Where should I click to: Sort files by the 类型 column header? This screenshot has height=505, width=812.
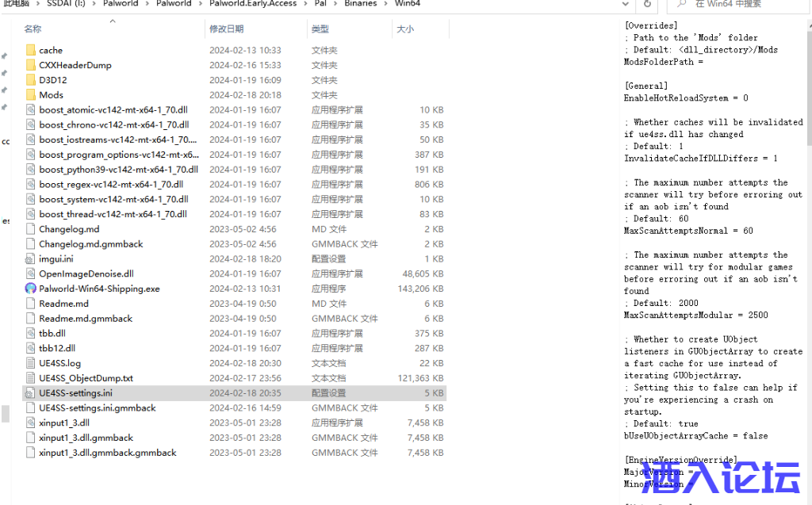320,29
